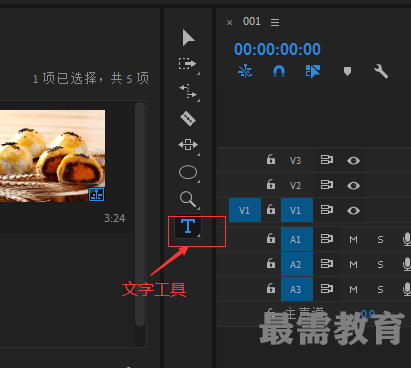This screenshot has width=411, height=368.
Task: Toggle lock on track V2
Action: [x=271, y=184]
